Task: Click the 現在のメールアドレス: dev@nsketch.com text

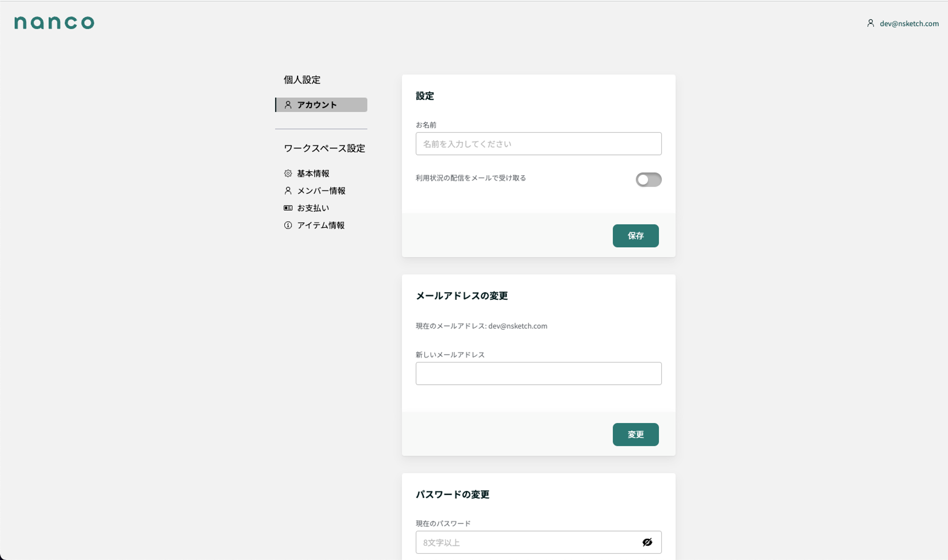Action: tap(482, 326)
